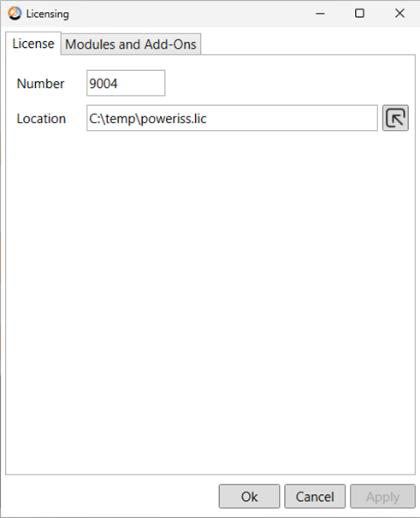Minimize the Licensing window
The width and height of the screenshot is (420, 518).
click(x=320, y=14)
